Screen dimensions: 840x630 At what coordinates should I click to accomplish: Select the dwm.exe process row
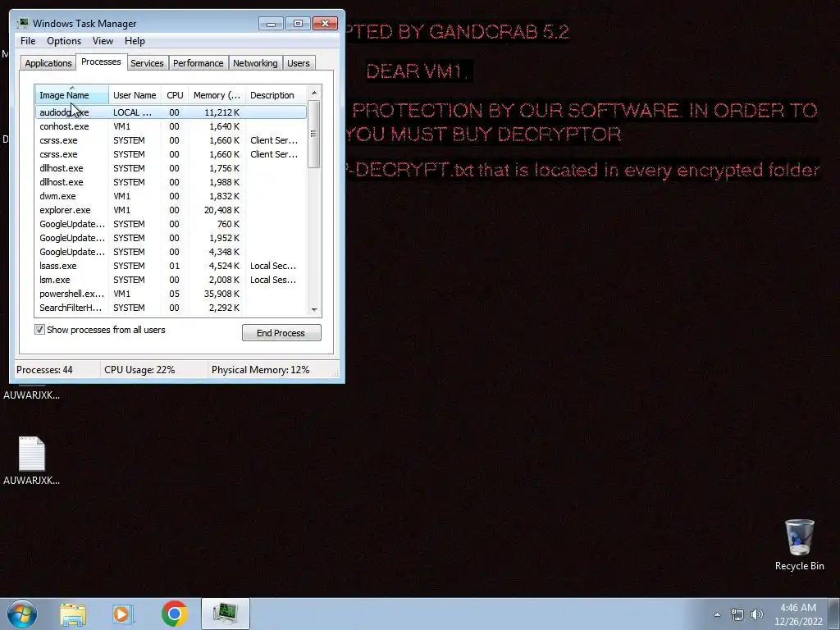(171, 196)
